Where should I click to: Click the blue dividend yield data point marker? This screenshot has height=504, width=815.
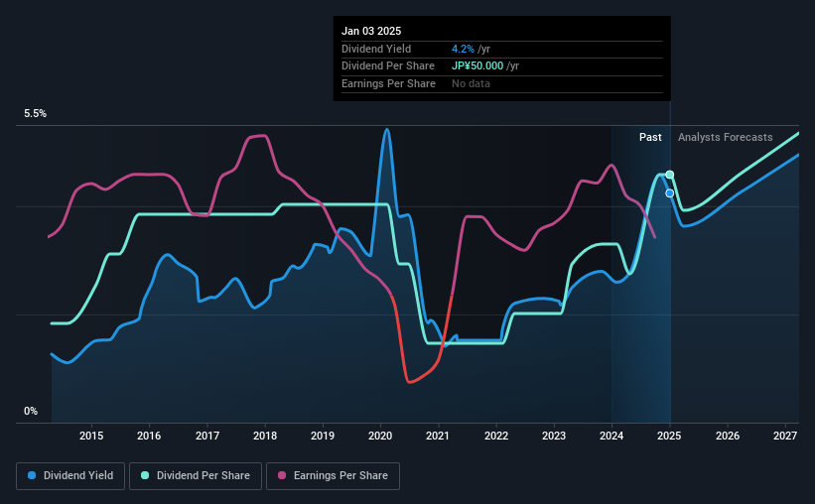click(x=670, y=193)
